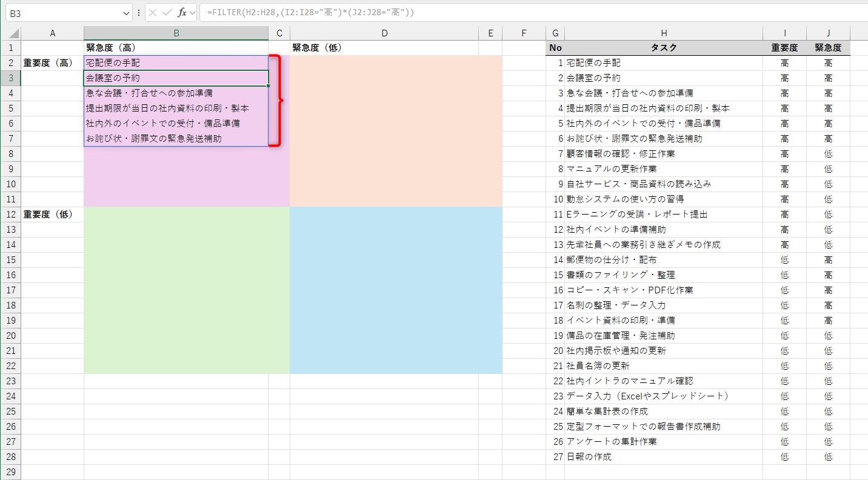868x480 pixels.
Task: Select row 12 header
Action: tap(10, 215)
